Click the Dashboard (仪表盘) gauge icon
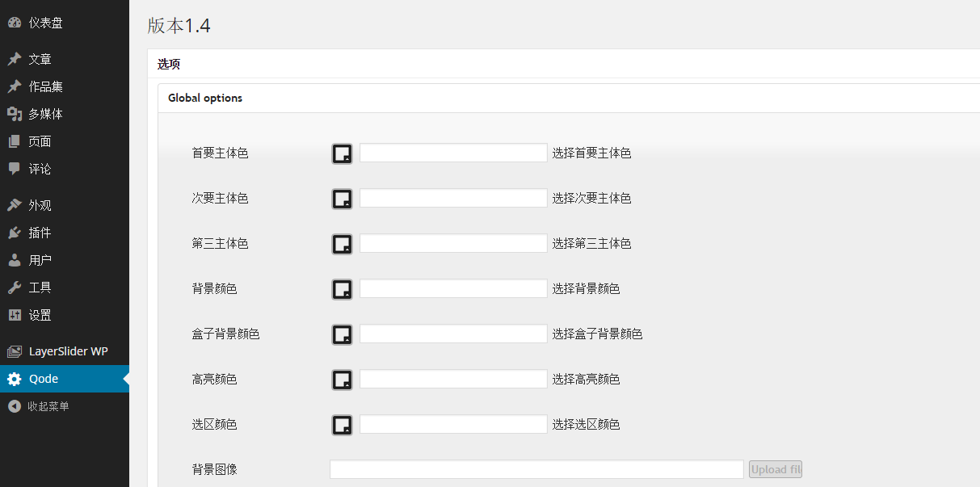 pos(14,23)
